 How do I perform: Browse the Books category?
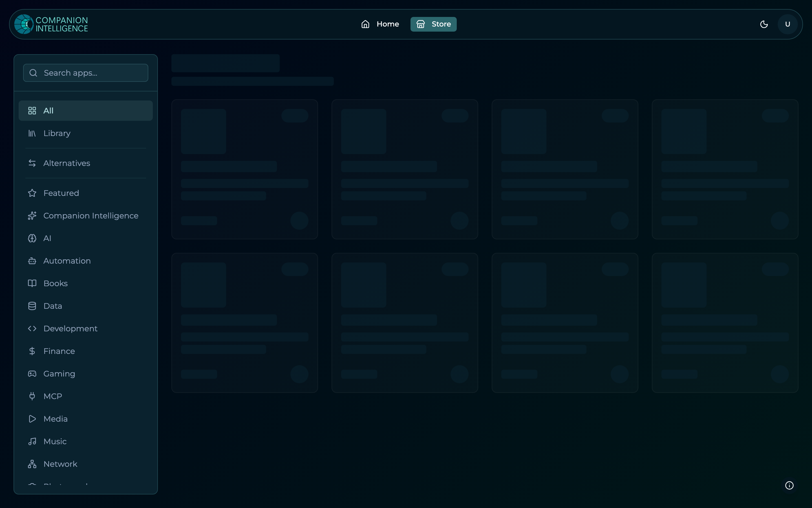click(x=85, y=283)
